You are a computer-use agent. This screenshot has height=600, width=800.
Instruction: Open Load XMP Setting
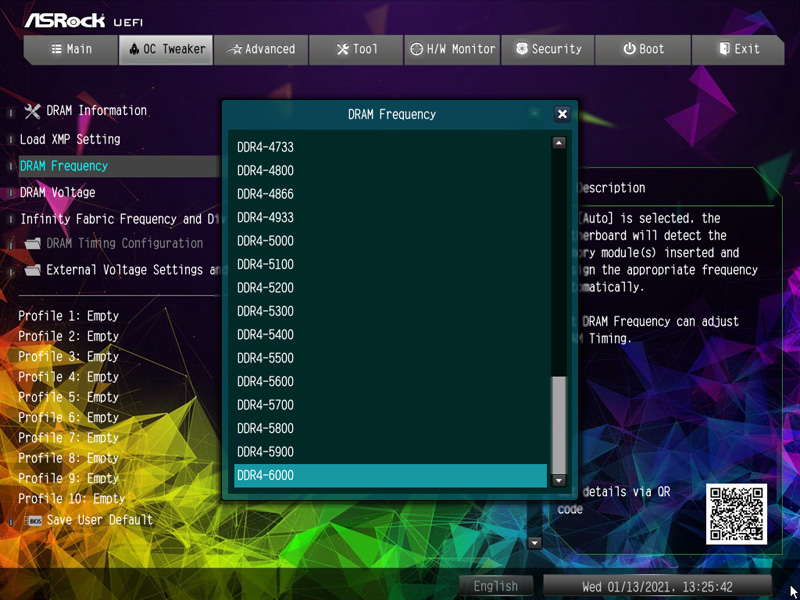pos(70,139)
